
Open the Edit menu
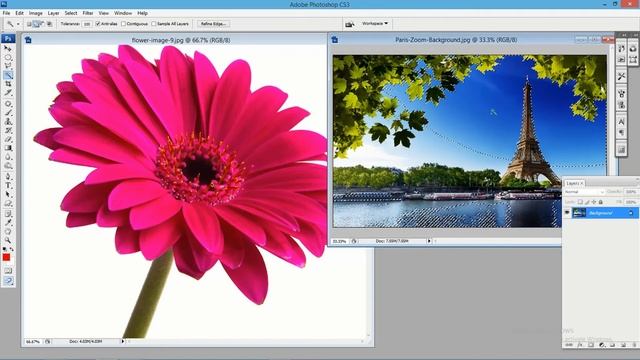20,13
